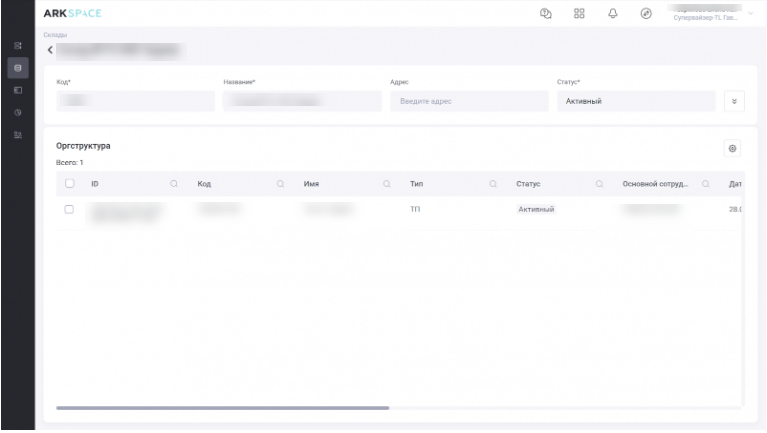767x433 pixels.
Task: Click the horizontal scrollbar under the table
Action: 222,408
